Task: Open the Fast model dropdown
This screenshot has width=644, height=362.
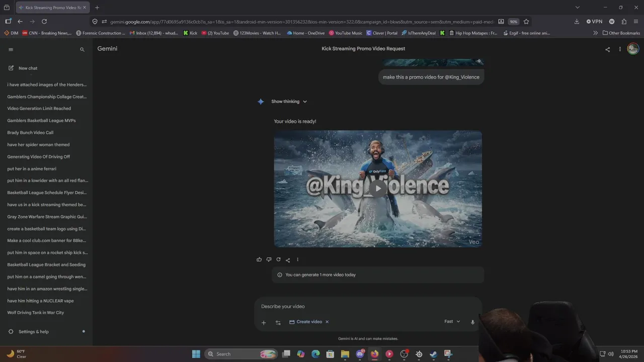Action: point(452,321)
